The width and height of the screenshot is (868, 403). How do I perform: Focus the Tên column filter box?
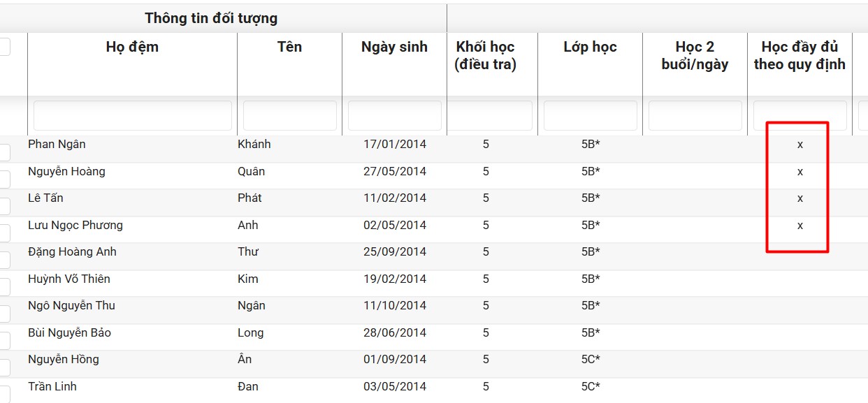point(289,116)
